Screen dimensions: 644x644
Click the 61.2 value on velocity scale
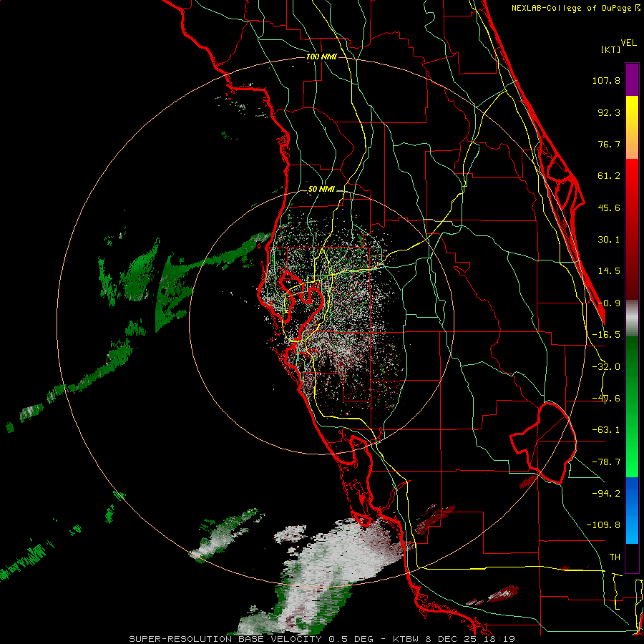(609, 176)
